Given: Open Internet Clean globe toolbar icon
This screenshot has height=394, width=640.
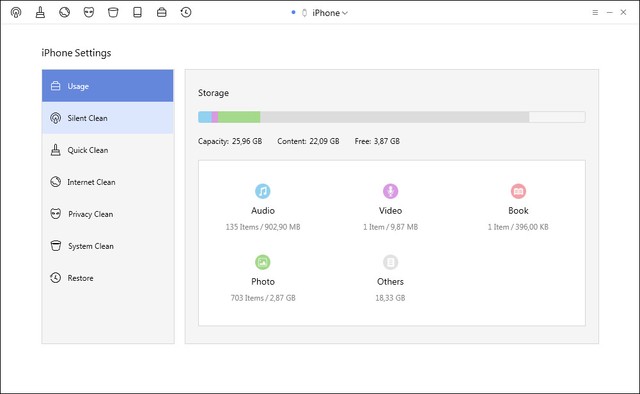Looking at the screenshot, I should [64, 12].
